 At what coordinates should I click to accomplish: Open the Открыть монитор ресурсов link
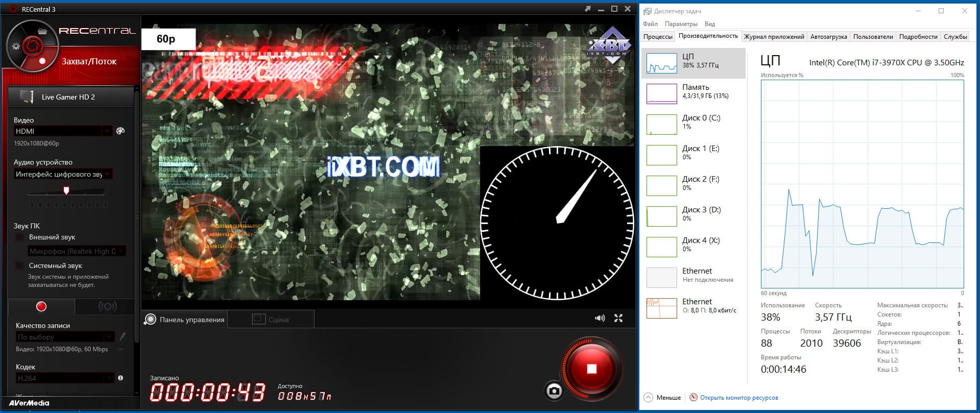coord(739,398)
